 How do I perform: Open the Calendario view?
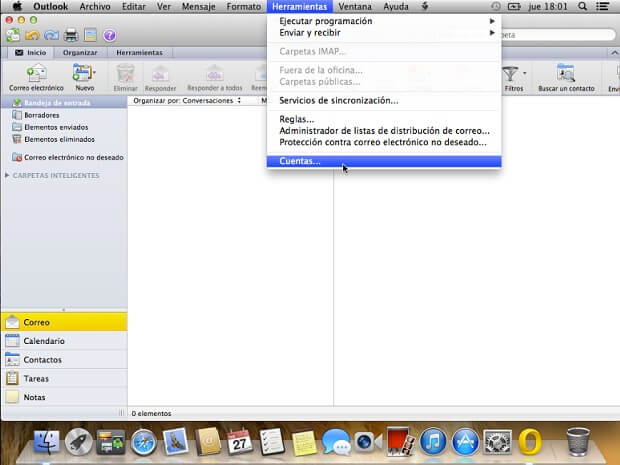click(64, 341)
